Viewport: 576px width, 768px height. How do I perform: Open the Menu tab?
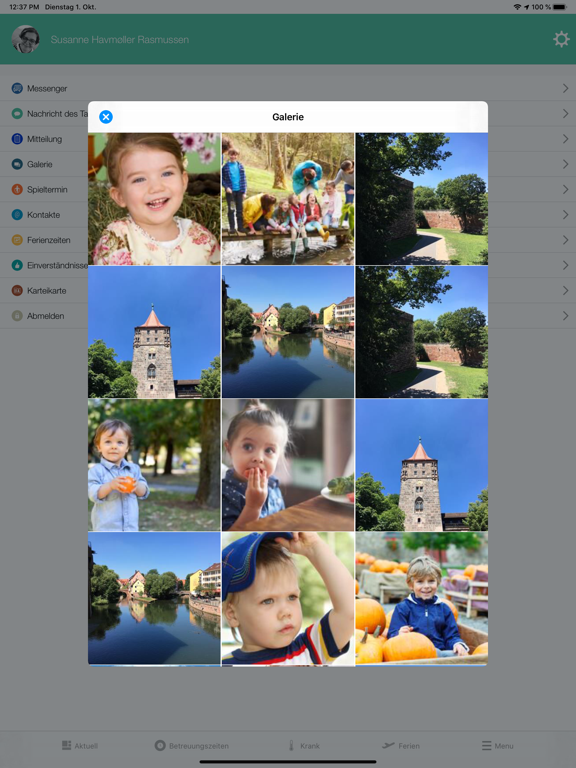pos(498,745)
